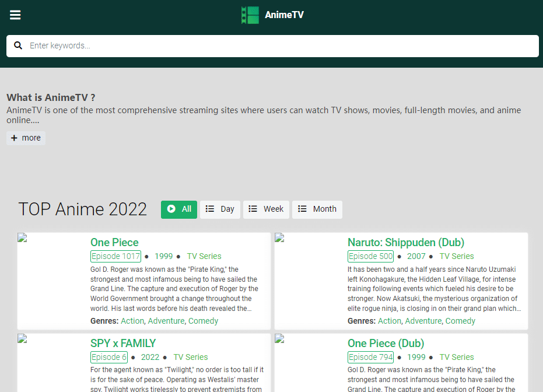This screenshot has height=392, width=543.
Task: Click the 2022 year link for SPY x FAMILY
Action: [x=150, y=357]
